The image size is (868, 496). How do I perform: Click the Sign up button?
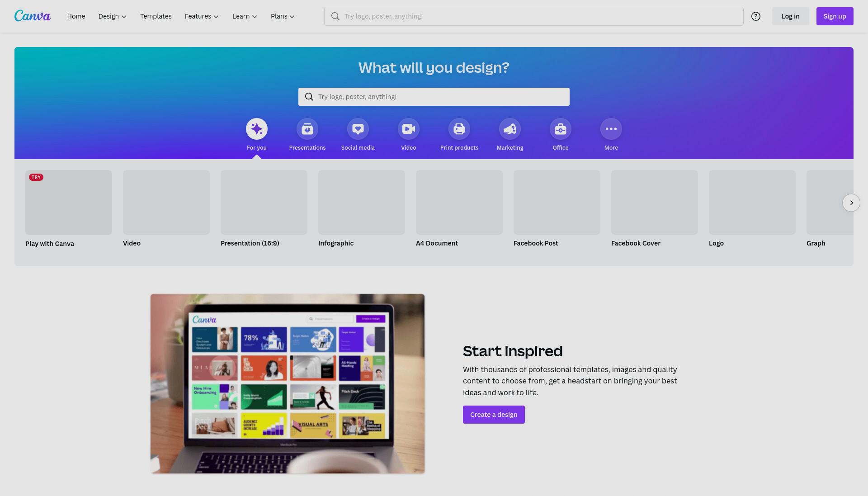[835, 16]
